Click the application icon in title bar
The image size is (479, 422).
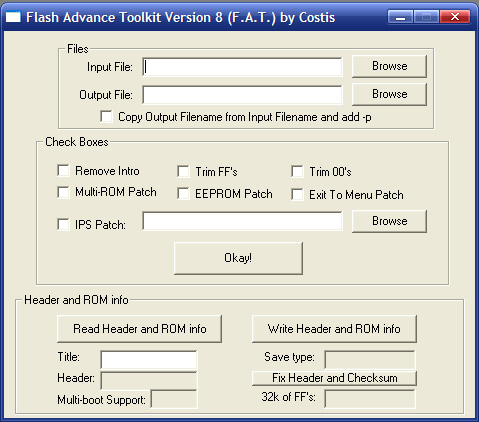[x=13, y=17]
